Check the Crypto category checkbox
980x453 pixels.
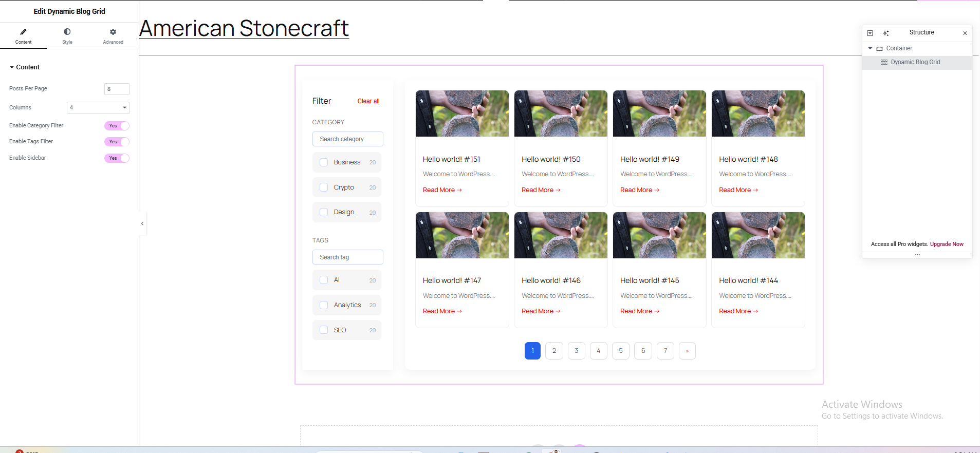click(324, 187)
